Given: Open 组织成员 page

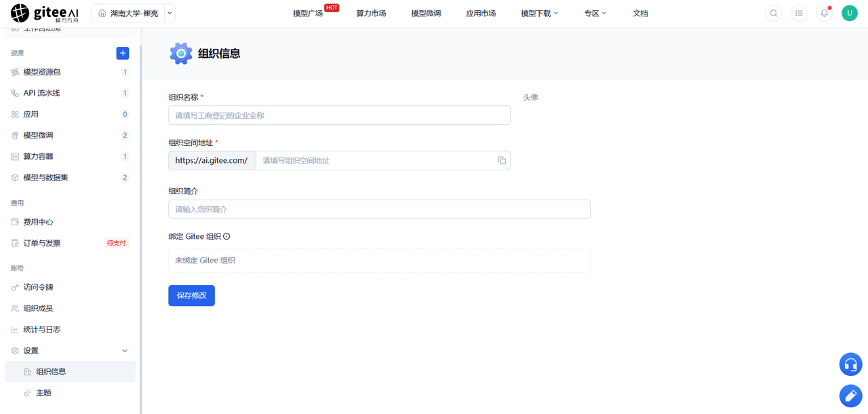Looking at the screenshot, I should point(70,308).
